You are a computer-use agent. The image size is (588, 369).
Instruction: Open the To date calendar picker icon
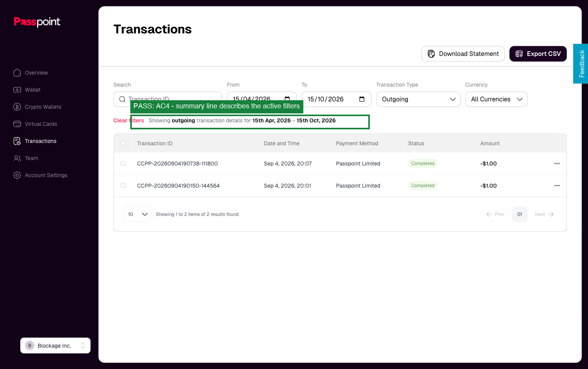(x=362, y=99)
